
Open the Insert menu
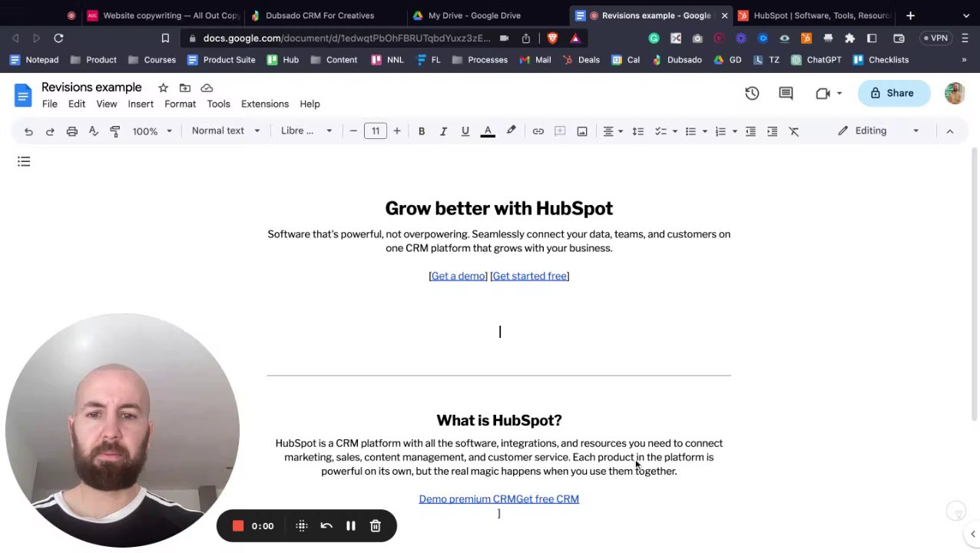[x=141, y=104]
